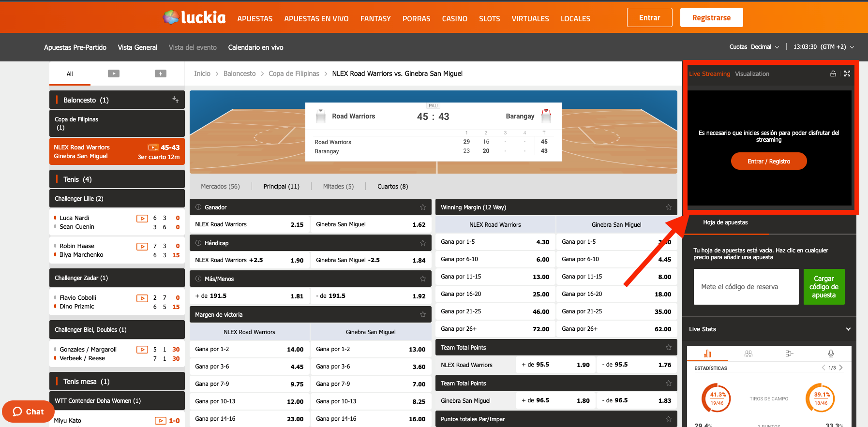Click the Luckia logo
The width and height of the screenshot is (868, 427).
(x=194, y=17)
